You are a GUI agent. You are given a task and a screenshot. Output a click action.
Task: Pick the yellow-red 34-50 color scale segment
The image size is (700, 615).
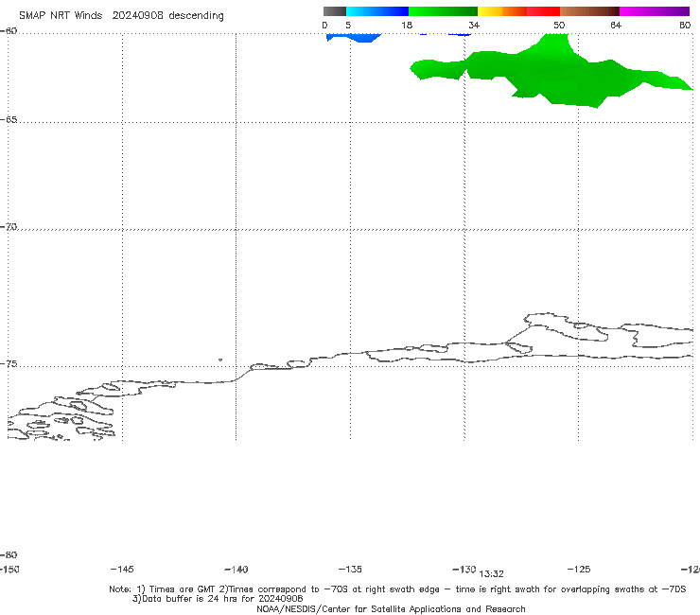518,11
